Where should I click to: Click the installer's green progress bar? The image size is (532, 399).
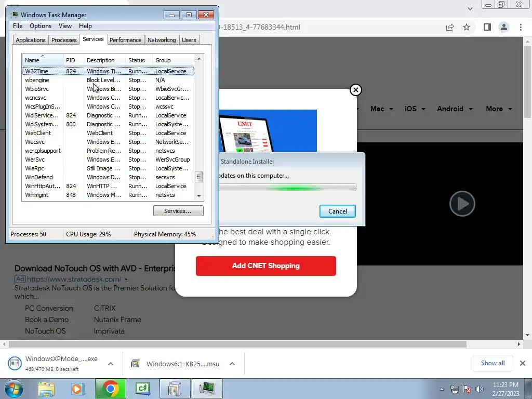tap(287, 187)
